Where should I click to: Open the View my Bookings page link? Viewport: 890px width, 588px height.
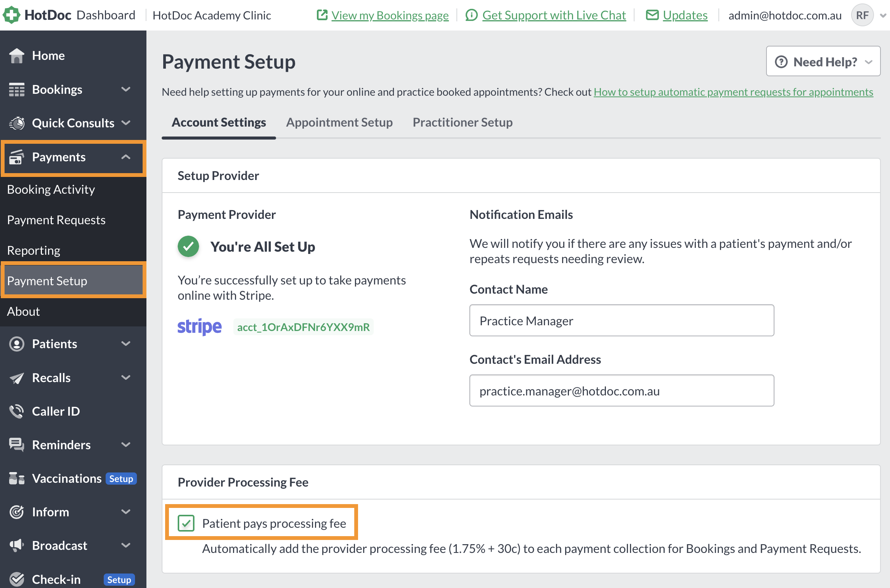point(390,15)
